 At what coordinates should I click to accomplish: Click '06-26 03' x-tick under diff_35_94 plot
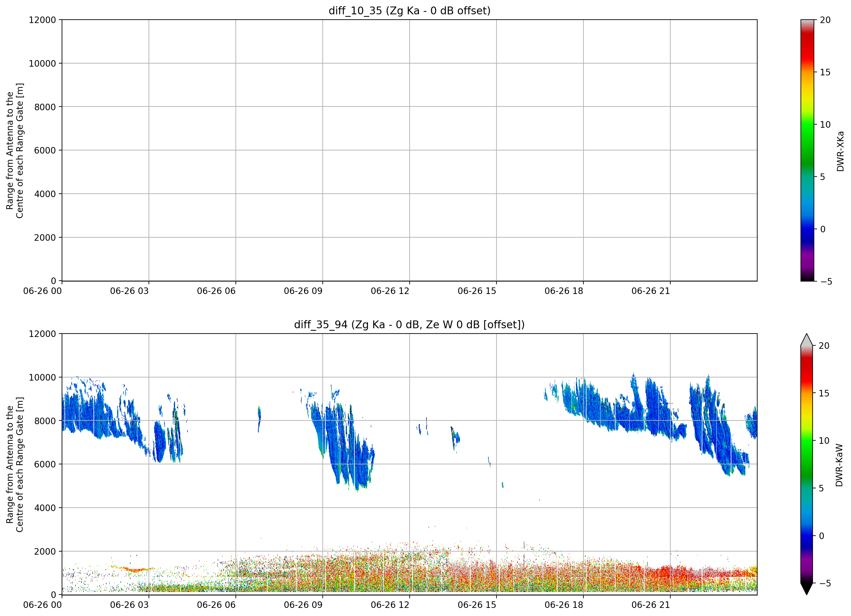[x=130, y=605]
